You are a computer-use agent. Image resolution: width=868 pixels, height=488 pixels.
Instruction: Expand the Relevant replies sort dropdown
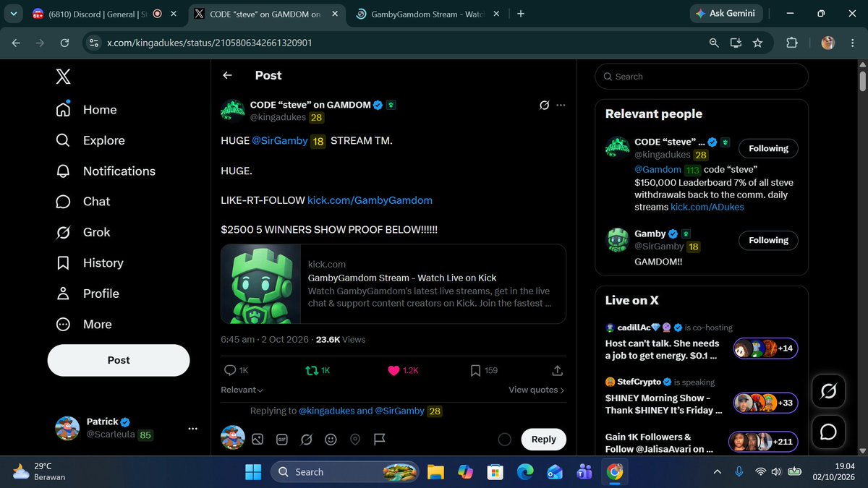click(x=242, y=390)
